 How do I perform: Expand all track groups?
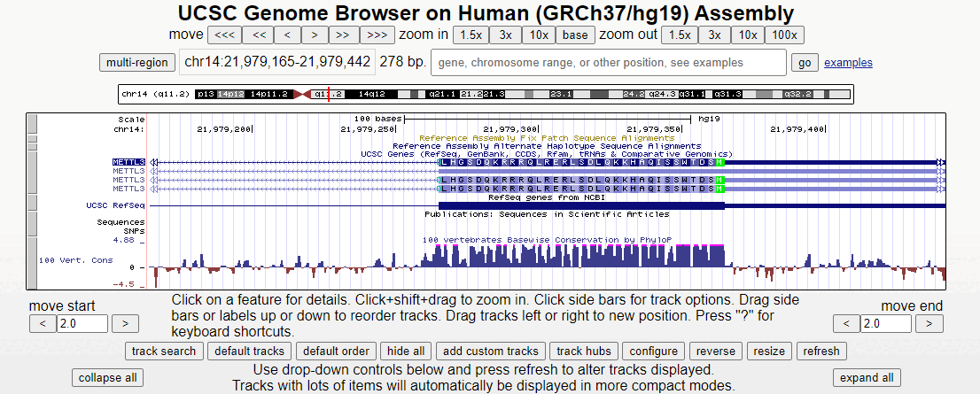pos(865,377)
